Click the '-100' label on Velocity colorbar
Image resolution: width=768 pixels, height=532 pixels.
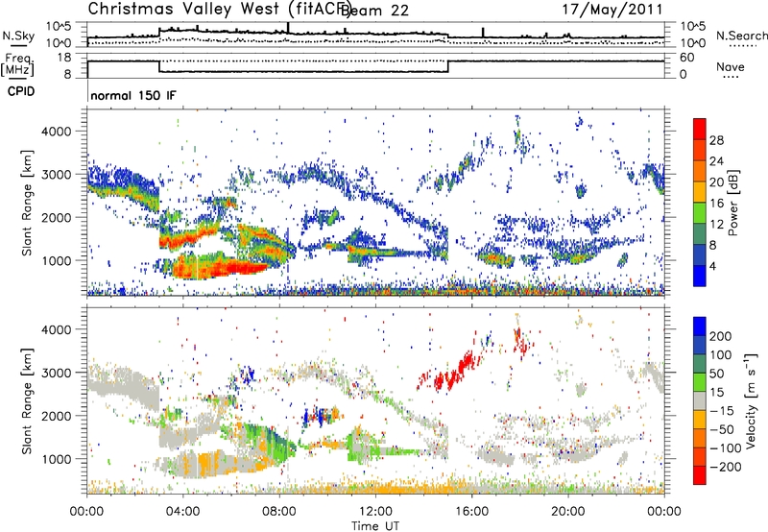click(726, 448)
